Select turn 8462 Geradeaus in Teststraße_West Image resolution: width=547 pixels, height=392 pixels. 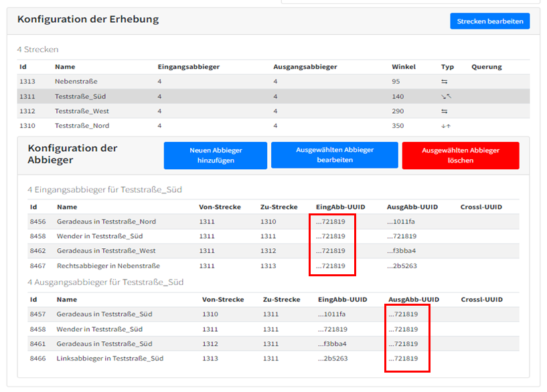[x=273, y=251]
